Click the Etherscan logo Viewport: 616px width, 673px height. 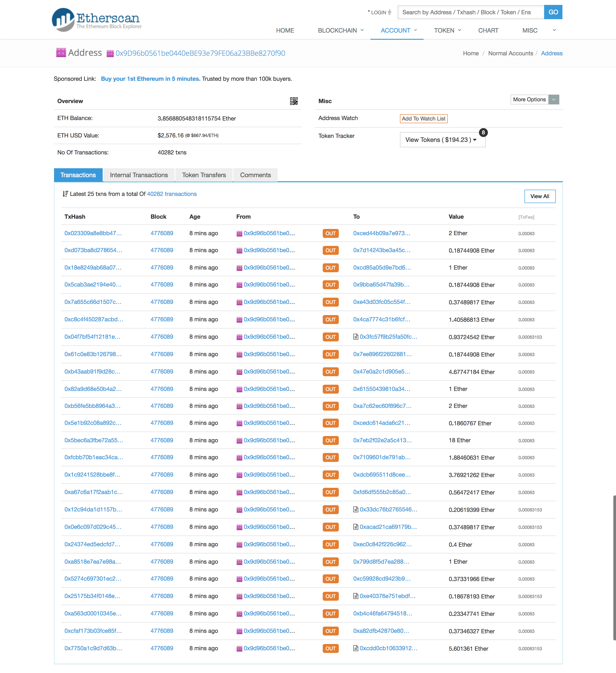pos(97,20)
